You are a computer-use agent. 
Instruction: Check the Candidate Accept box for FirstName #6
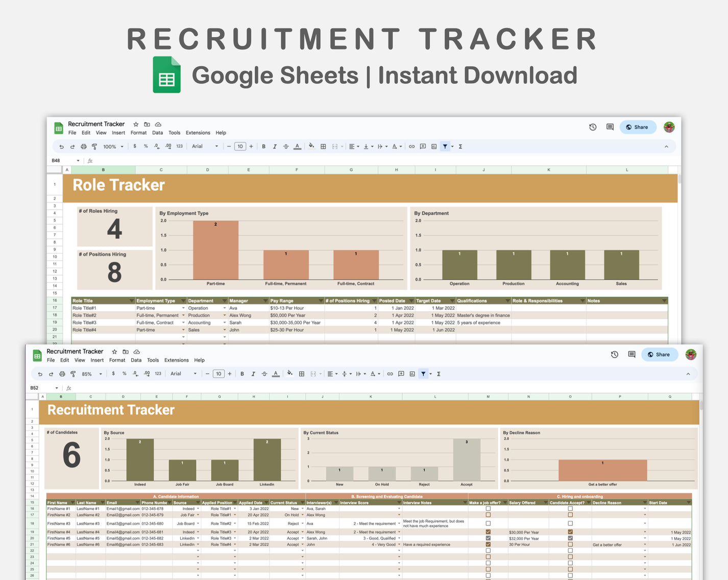[x=570, y=544]
